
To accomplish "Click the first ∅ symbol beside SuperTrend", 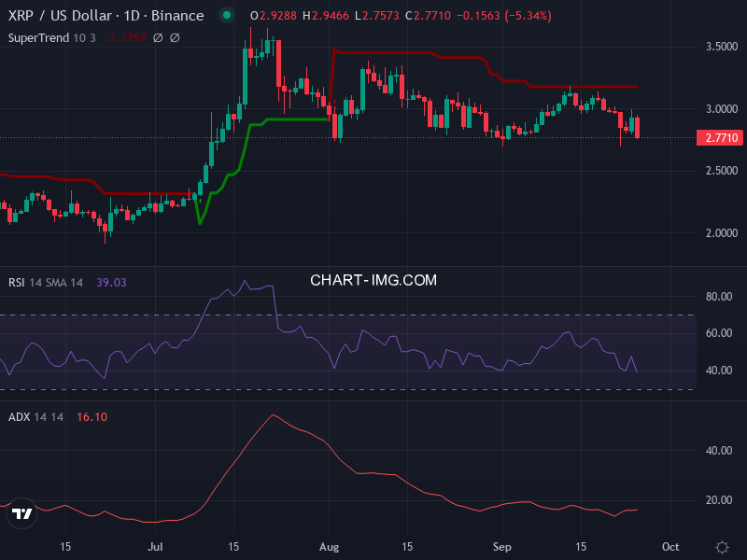I will point(157,38).
